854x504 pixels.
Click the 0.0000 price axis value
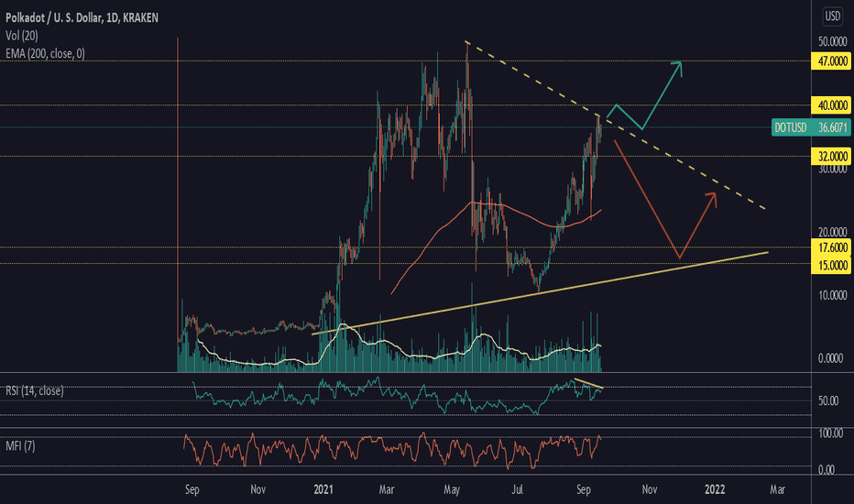pyautogui.click(x=832, y=358)
